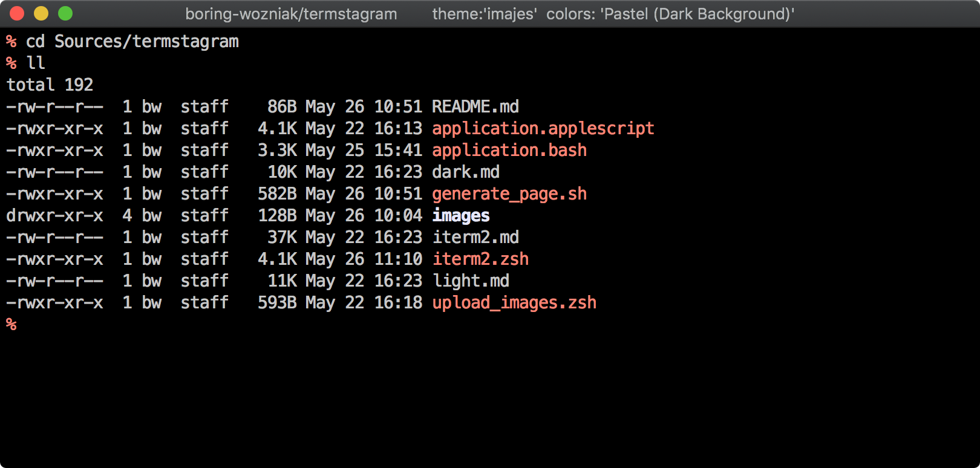The image size is (980, 468).
Task: Click upload_images.zsh in the listing
Action: (514, 303)
